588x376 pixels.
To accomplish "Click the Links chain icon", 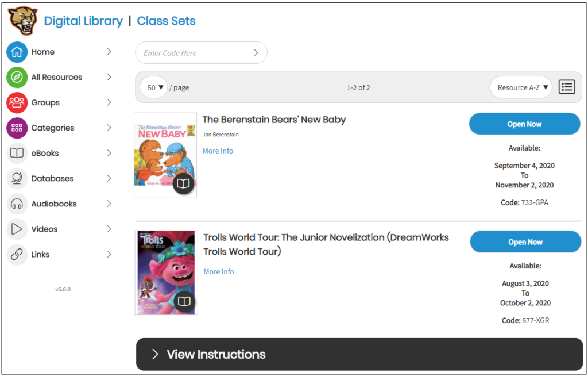I will pos(17,254).
